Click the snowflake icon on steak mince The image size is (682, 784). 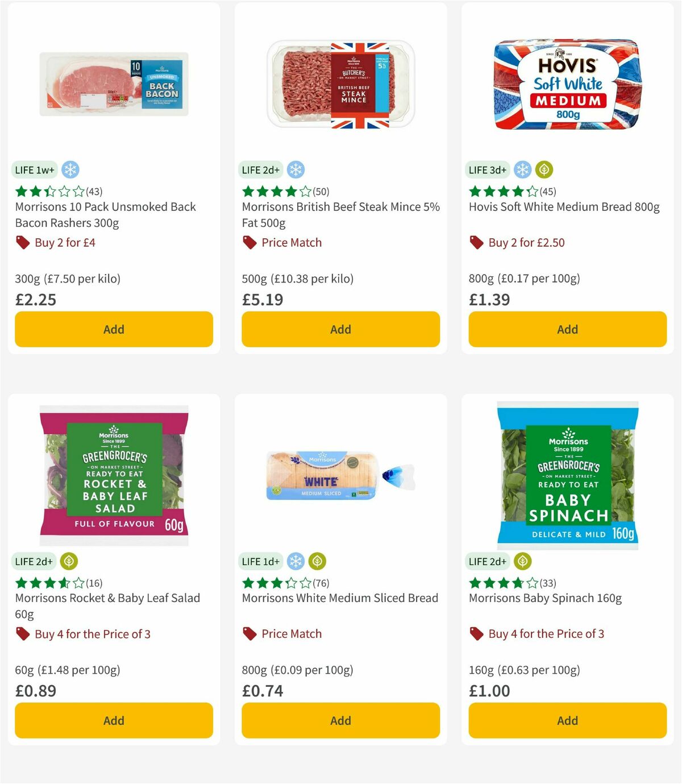297,169
